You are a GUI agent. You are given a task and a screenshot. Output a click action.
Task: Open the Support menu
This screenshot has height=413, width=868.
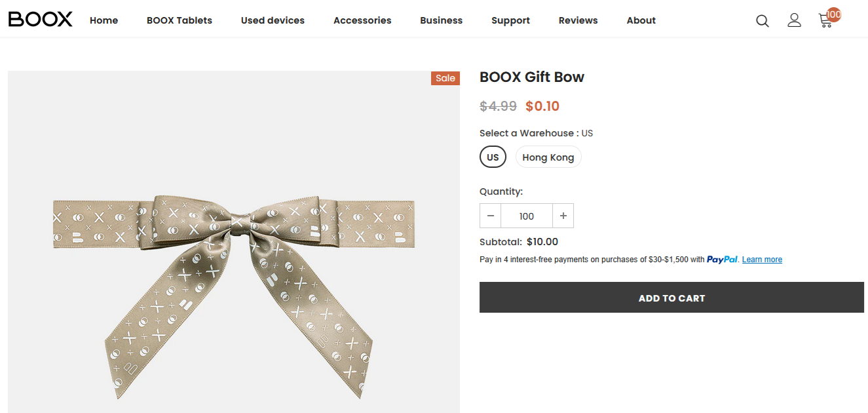click(510, 20)
